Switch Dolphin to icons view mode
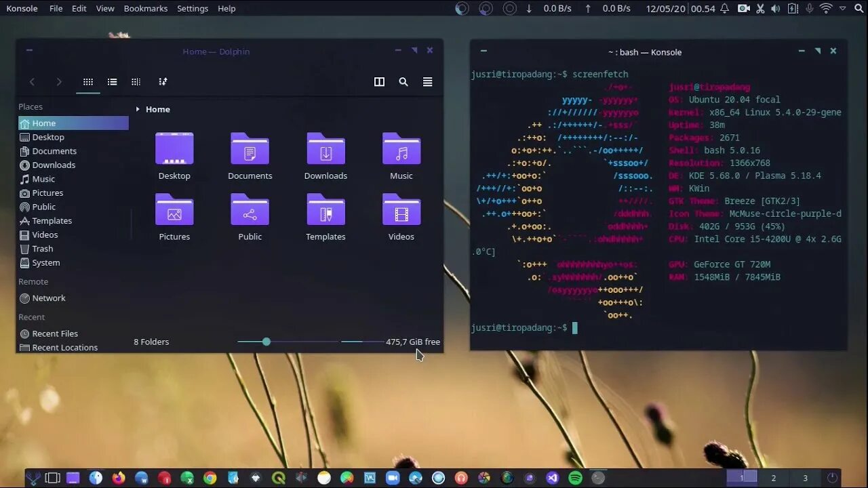Screen dimensions: 868x488 point(88,82)
